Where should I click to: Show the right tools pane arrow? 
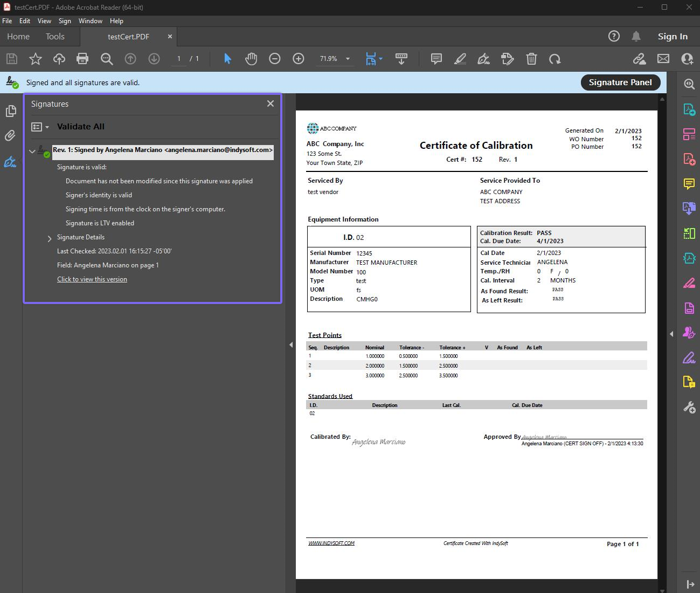(671, 334)
